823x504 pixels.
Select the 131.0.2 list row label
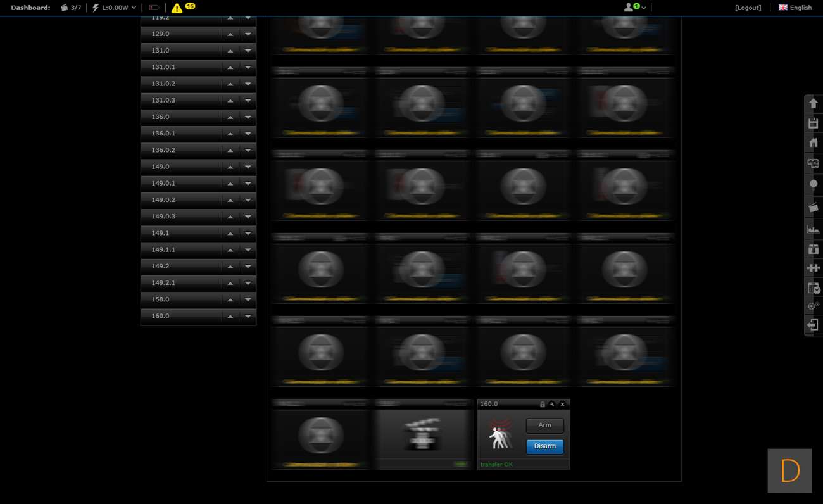pyautogui.click(x=163, y=84)
